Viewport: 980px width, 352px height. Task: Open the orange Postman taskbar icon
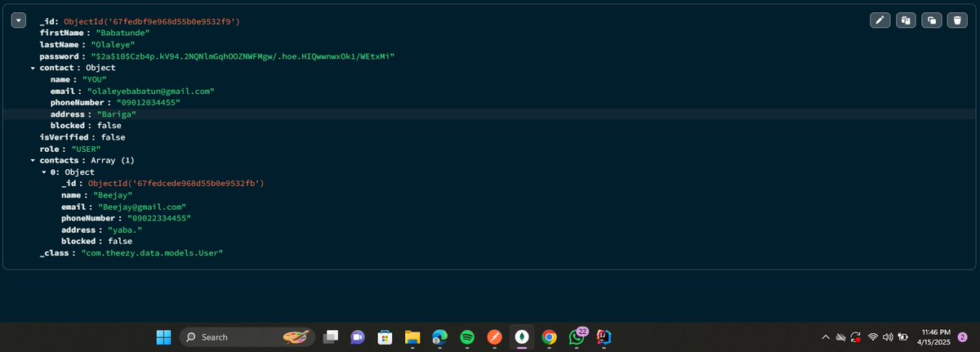tap(494, 336)
